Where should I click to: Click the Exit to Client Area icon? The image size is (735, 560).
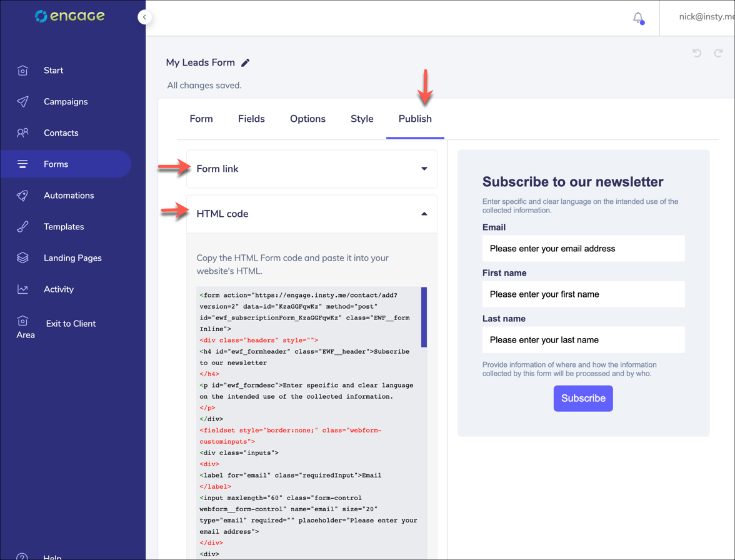[x=22, y=321]
